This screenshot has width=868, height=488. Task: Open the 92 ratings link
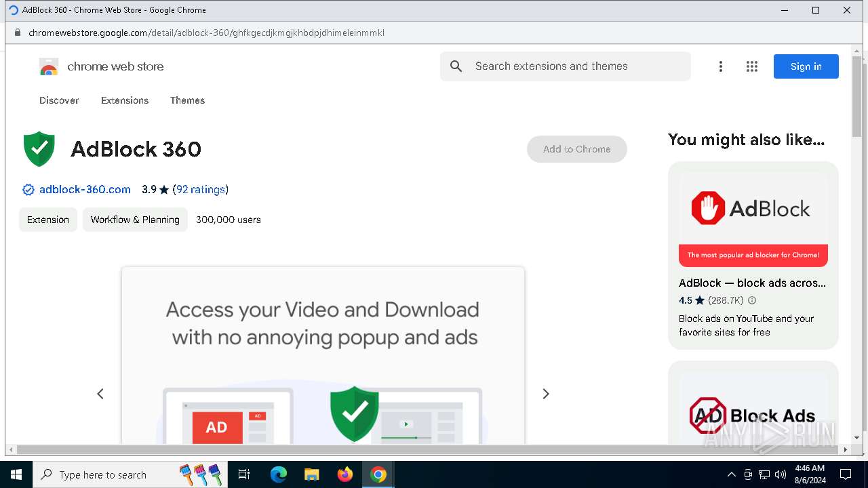click(x=201, y=190)
